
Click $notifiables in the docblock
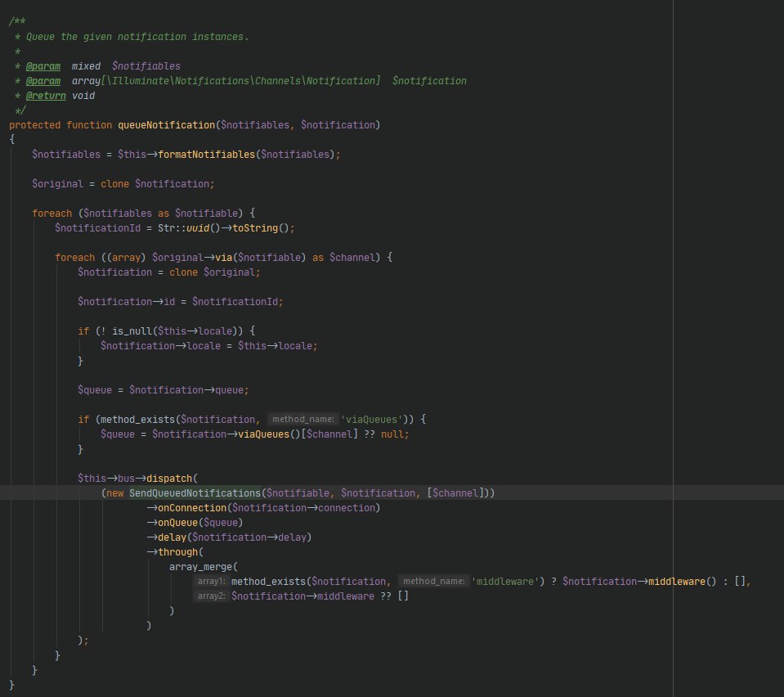[146, 66]
